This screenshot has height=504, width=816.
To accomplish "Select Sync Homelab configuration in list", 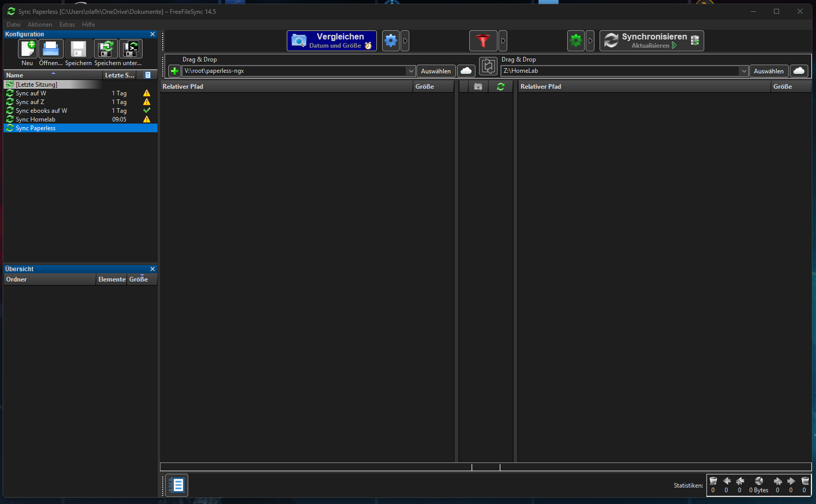I will tap(35, 119).
